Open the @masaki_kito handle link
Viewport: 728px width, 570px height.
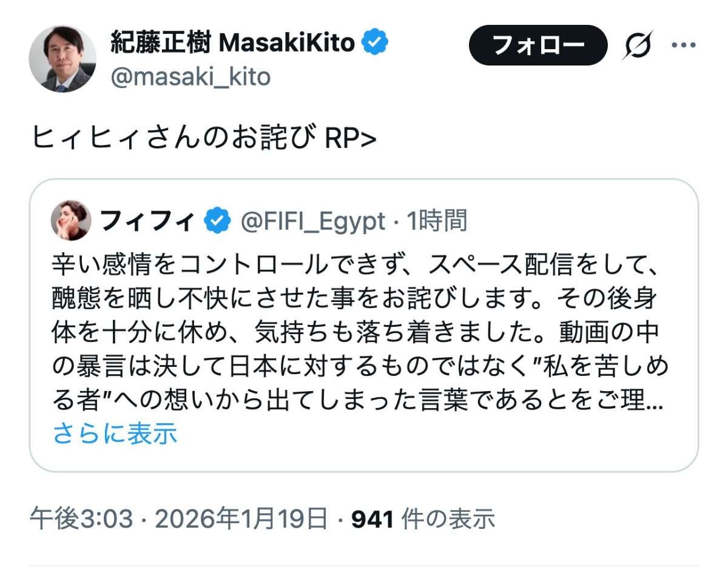[x=190, y=77]
